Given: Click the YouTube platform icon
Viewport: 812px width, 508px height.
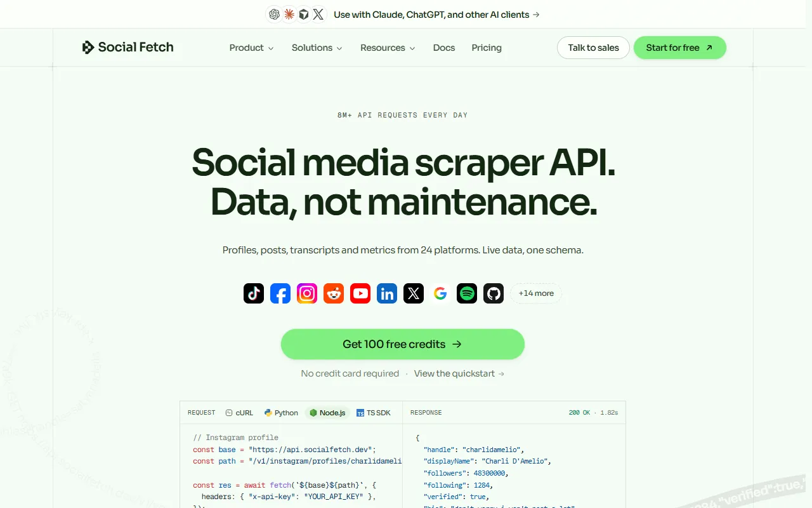Looking at the screenshot, I should pyautogui.click(x=360, y=293).
